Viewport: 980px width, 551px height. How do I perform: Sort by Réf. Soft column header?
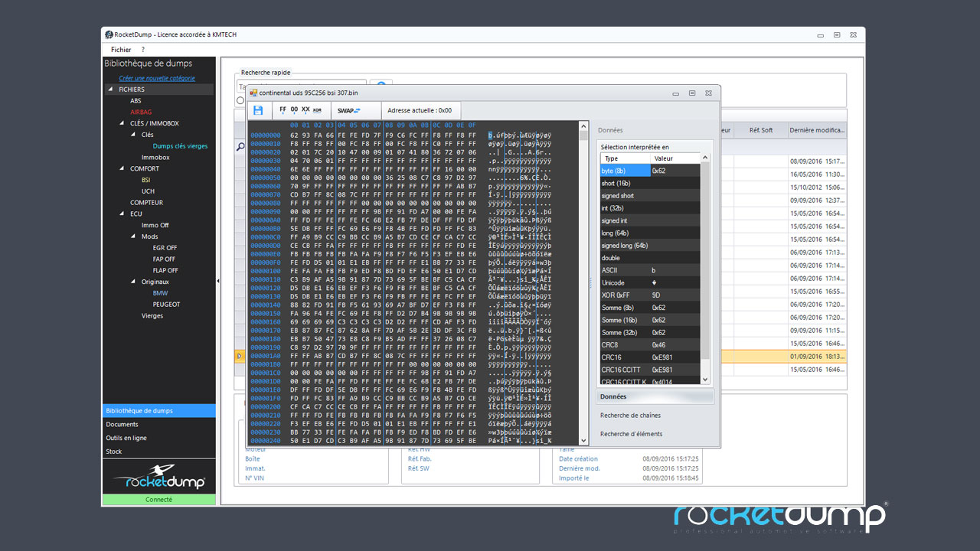point(761,130)
